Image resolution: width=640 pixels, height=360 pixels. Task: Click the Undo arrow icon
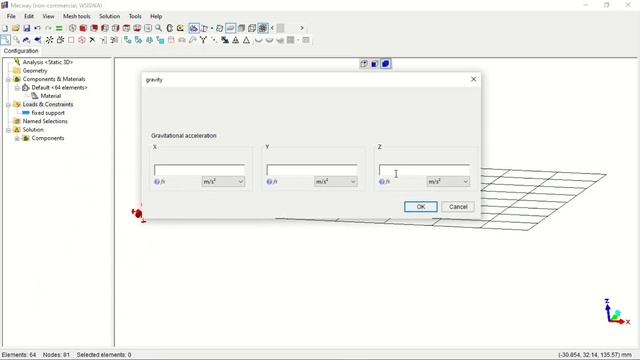coord(37,28)
